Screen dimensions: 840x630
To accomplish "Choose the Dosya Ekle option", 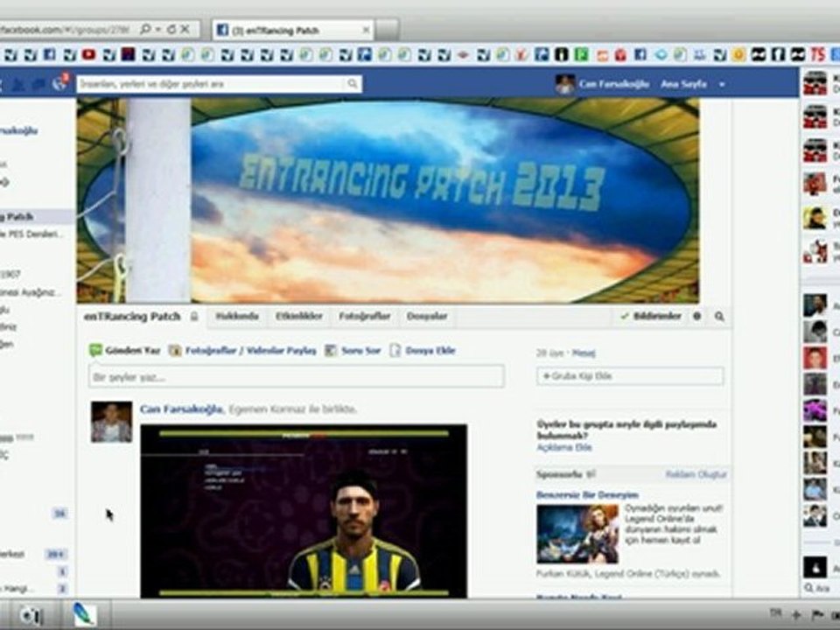I will (x=430, y=351).
